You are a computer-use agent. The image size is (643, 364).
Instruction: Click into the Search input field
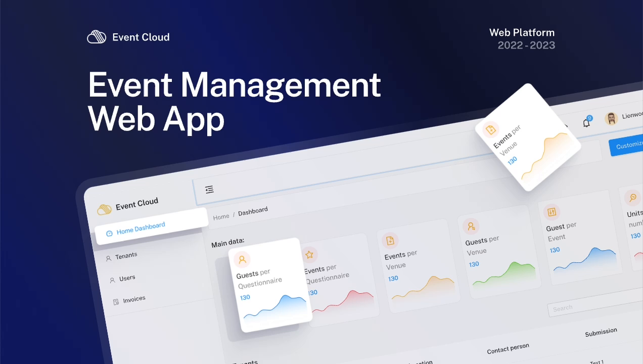tap(595, 303)
